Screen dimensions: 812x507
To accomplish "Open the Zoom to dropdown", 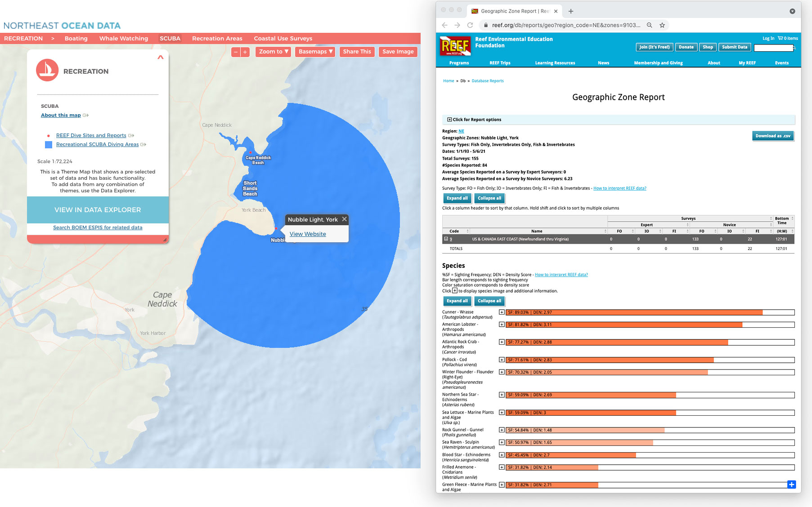I will (274, 52).
